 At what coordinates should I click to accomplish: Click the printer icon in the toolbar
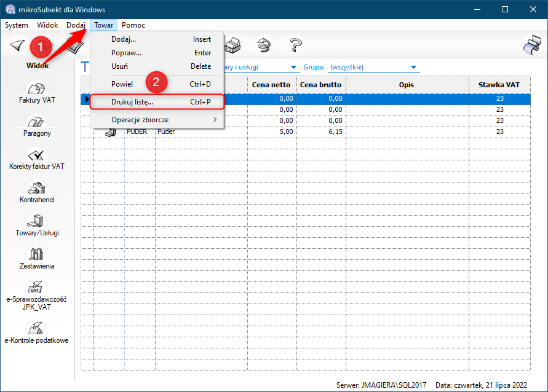click(233, 45)
